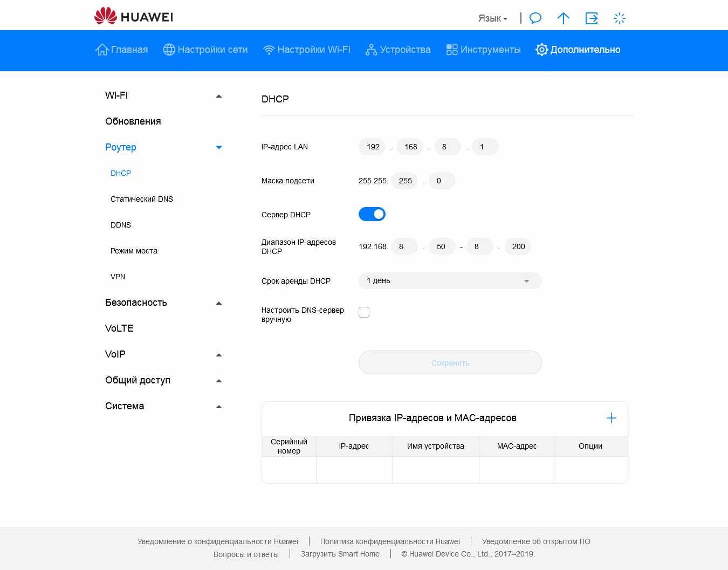Click the DHCP range end field 200
728x570 pixels.
tap(518, 246)
